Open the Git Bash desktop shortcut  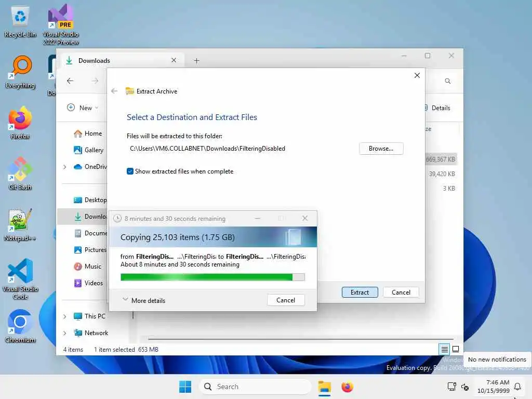(20, 174)
